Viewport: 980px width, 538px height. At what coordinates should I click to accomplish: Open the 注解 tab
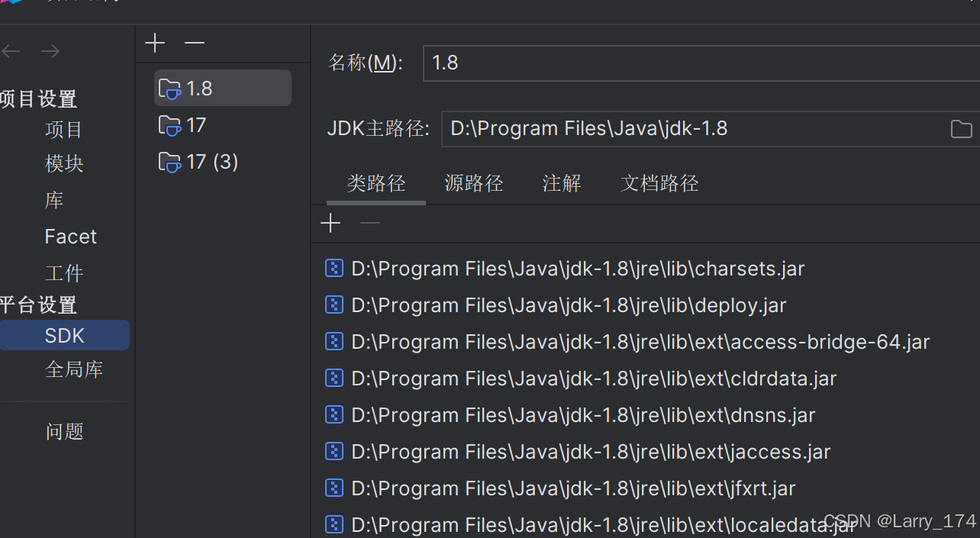(x=561, y=183)
